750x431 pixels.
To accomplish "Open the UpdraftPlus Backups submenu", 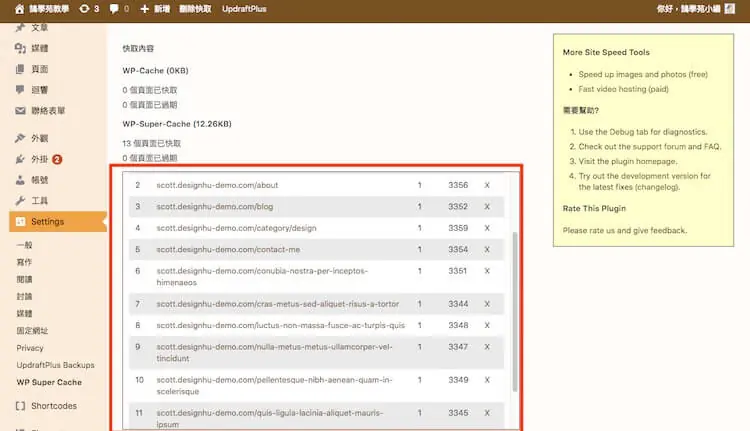I will (x=55, y=365).
